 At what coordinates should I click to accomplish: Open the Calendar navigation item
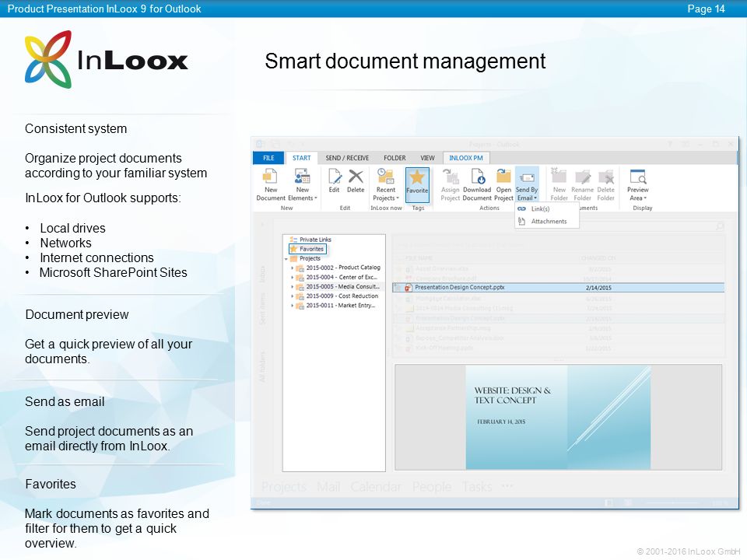click(x=376, y=487)
